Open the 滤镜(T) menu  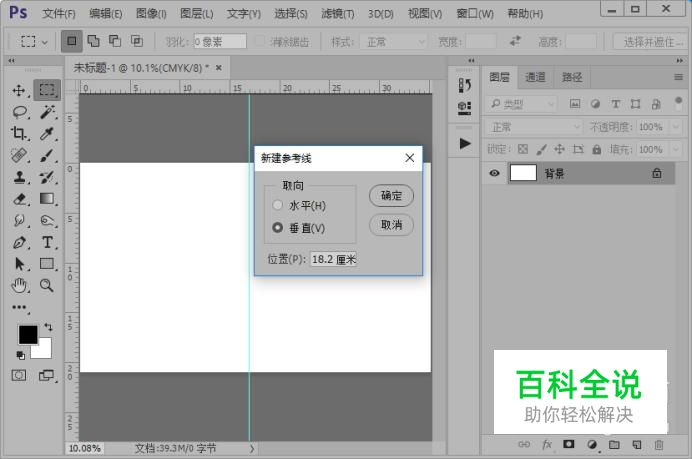[335, 14]
